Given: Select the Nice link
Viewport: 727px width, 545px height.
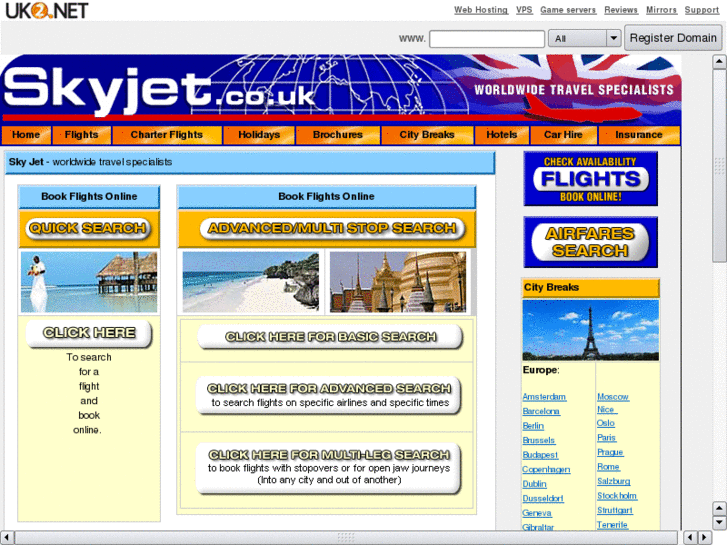Looking at the screenshot, I should 606,410.
